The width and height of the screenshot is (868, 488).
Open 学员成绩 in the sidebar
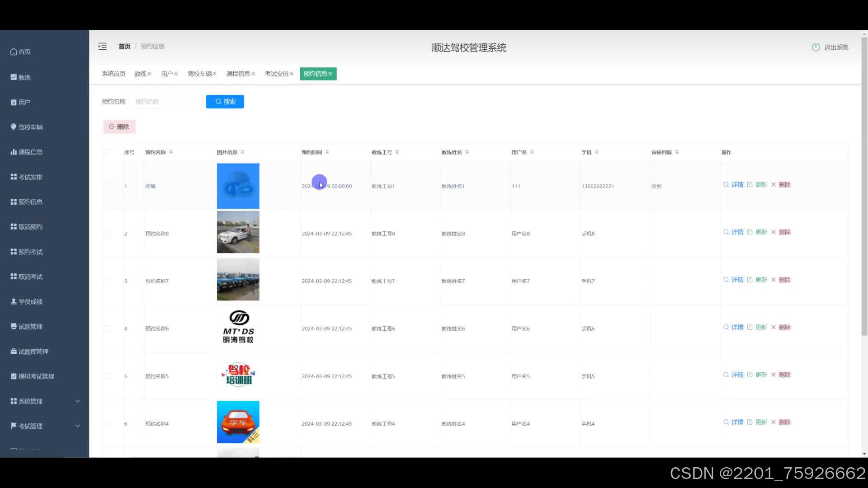pyautogui.click(x=30, y=302)
